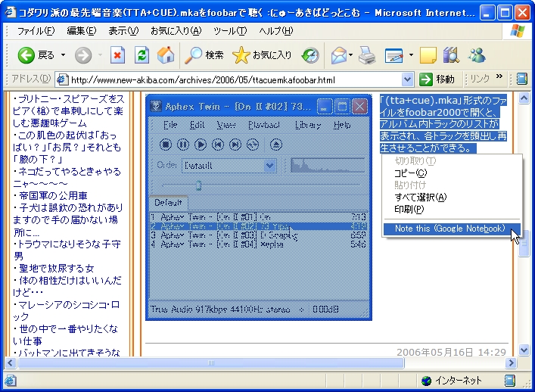This screenshot has height=392, width=535.
Task: Open link 世の中で一番やりたくない仕事
Action: pos(66,334)
